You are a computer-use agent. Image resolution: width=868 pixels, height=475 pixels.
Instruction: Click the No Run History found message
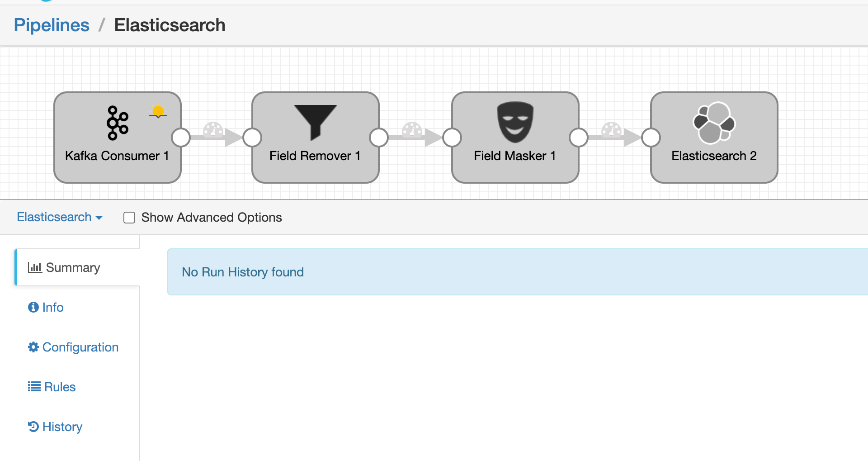(x=243, y=272)
